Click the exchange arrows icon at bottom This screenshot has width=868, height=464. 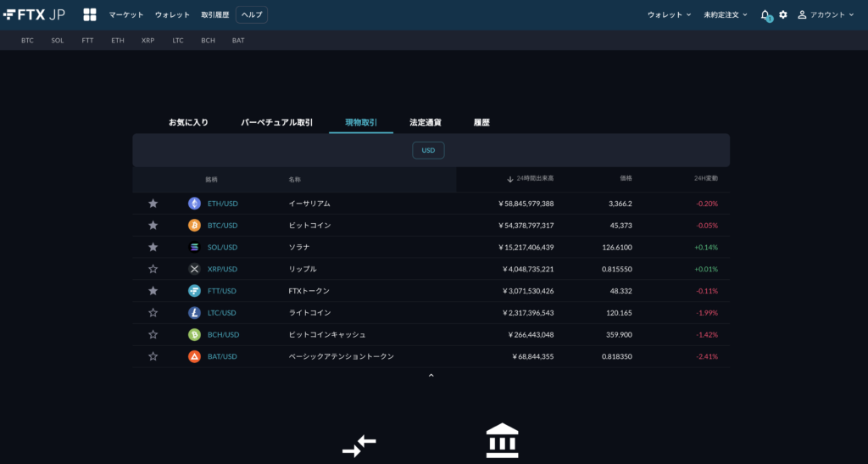[359, 445]
